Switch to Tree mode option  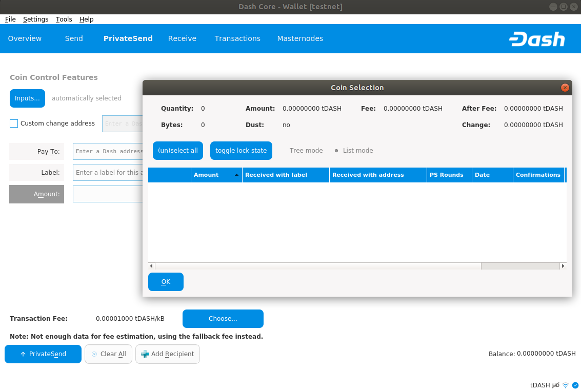click(x=306, y=151)
